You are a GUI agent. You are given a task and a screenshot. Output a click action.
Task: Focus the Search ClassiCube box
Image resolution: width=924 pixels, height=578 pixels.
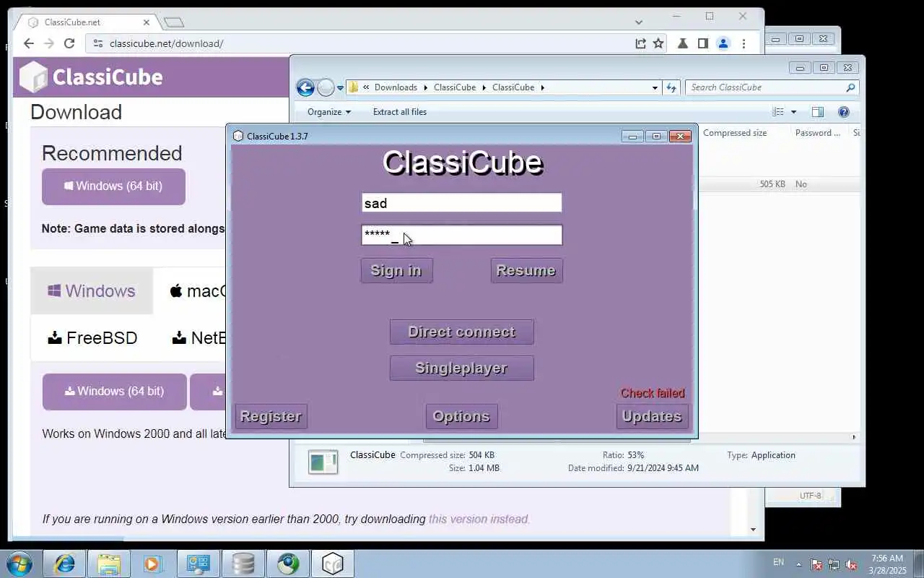pos(765,87)
